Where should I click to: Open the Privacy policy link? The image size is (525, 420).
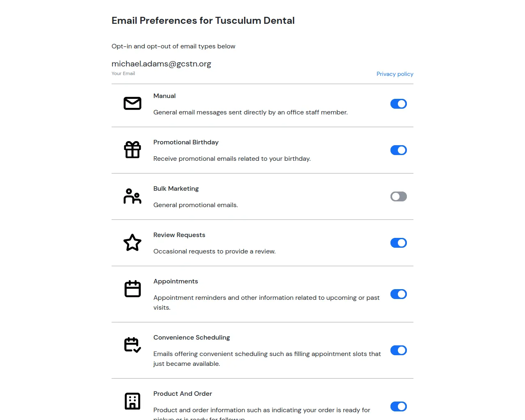(x=395, y=74)
